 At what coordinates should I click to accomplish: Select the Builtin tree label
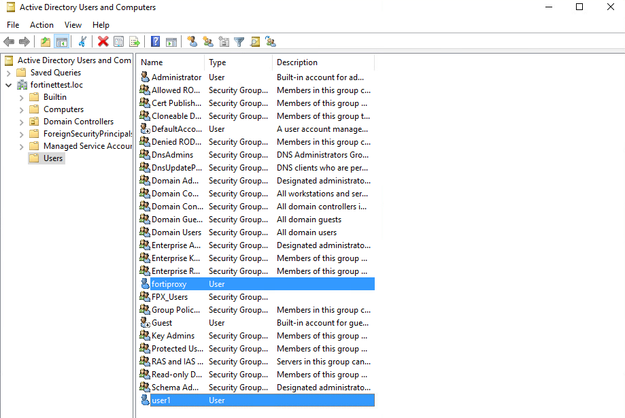(55, 97)
